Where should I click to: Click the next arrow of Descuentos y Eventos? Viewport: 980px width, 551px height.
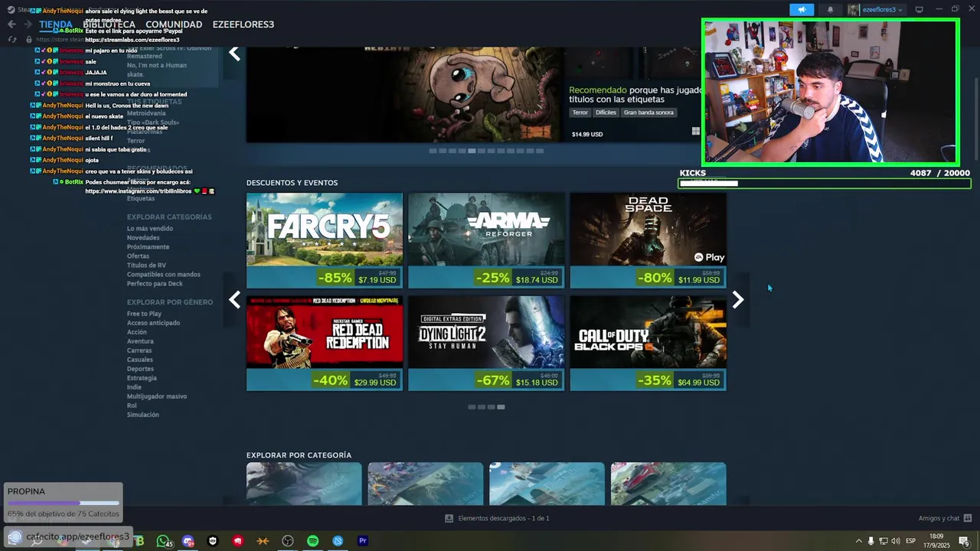pos(738,300)
